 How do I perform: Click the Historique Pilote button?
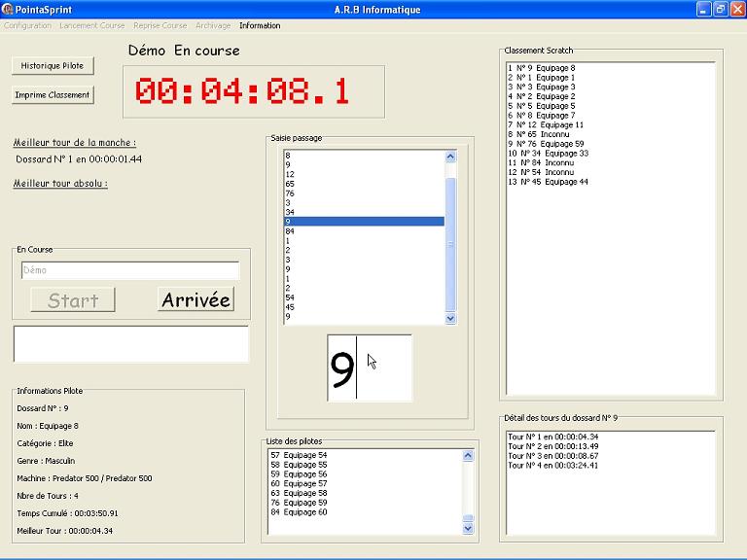click(x=53, y=66)
